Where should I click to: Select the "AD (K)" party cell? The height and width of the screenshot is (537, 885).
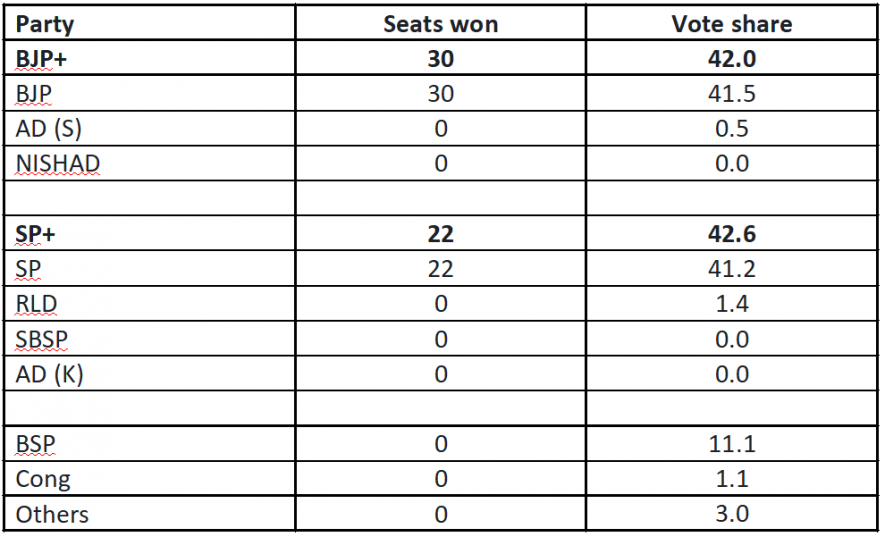coord(50,374)
